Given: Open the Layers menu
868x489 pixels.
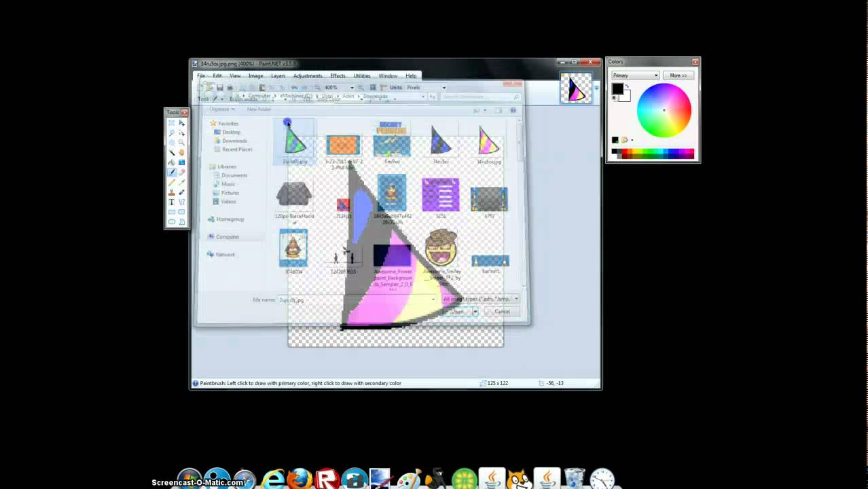Looking at the screenshot, I should coord(278,75).
